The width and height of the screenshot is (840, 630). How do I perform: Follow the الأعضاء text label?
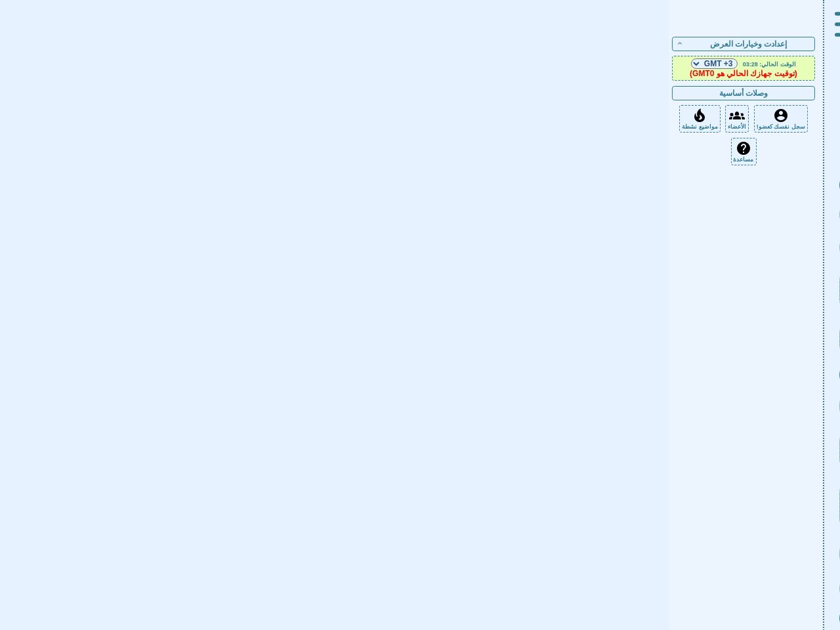pyautogui.click(x=736, y=127)
